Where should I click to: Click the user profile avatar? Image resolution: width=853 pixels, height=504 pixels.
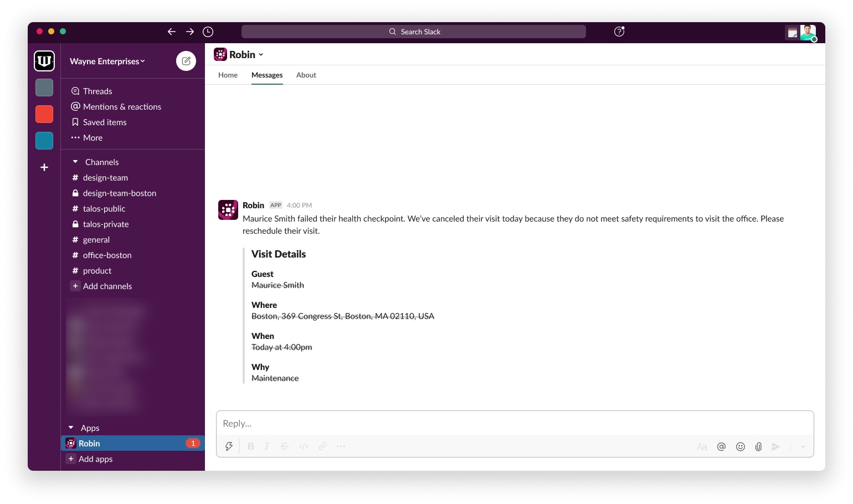(x=808, y=33)
